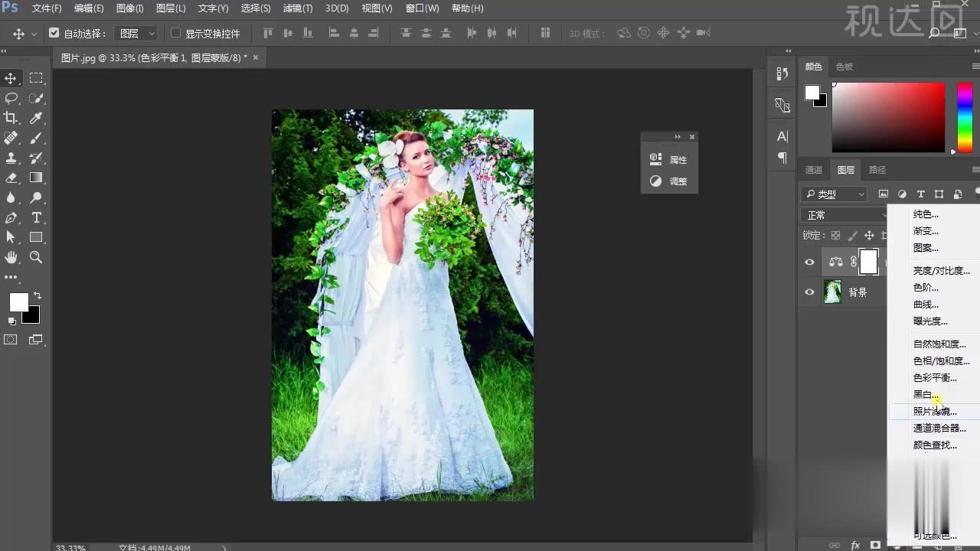Switch to the Swatches tab

click(x=844, y=67)
